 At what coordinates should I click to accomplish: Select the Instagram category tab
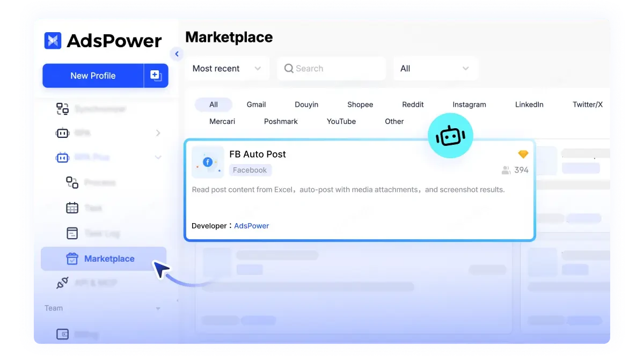pos(469,105)
